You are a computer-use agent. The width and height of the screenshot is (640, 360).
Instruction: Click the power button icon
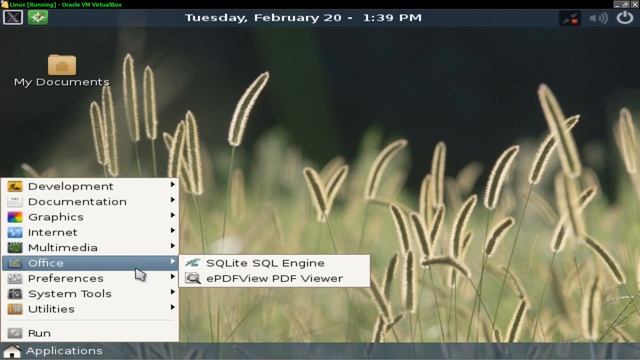point(624,18)
